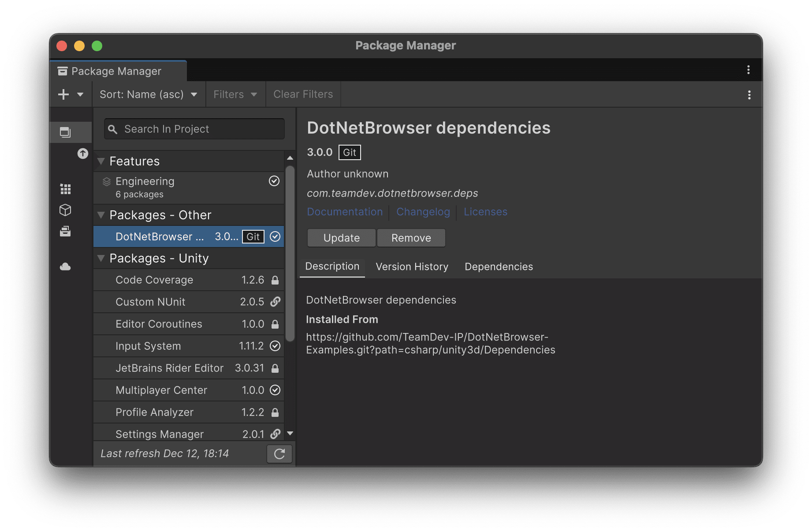This screenshot has width=812, height=532.
Task: Select the DotNetBrowser package row
Action: pyautogui.click(x=189, y=236)
